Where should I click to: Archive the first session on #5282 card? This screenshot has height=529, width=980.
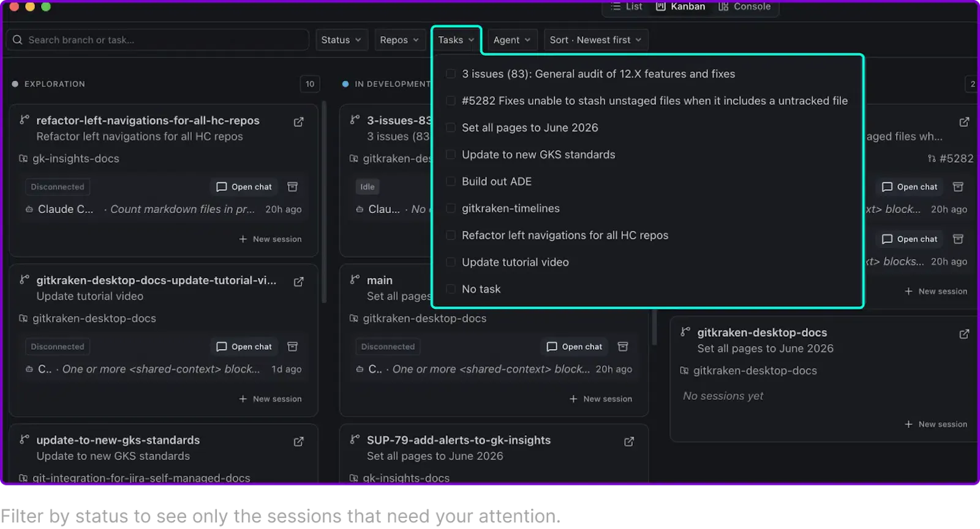point(959,187)
